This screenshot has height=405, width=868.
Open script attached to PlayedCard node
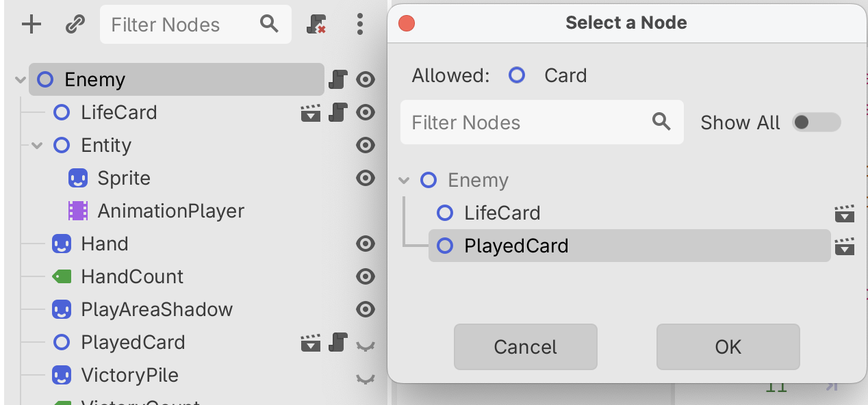point(338,342)
